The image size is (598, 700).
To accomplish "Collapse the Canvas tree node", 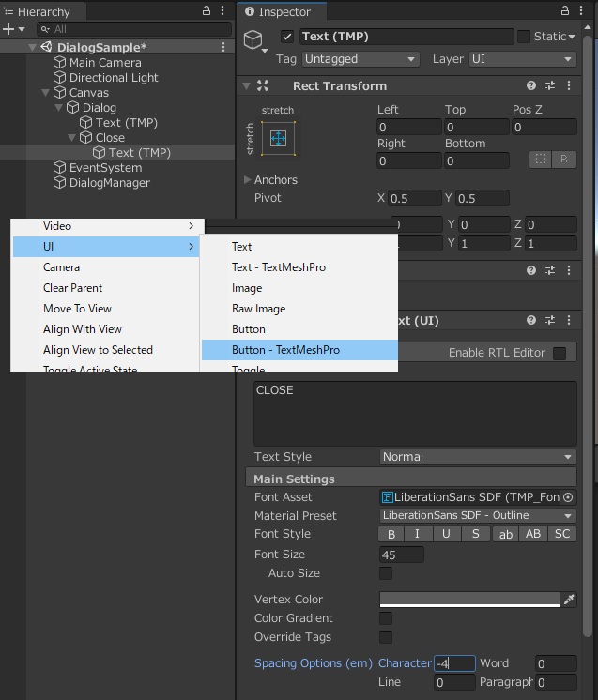I will click(45, 93).
